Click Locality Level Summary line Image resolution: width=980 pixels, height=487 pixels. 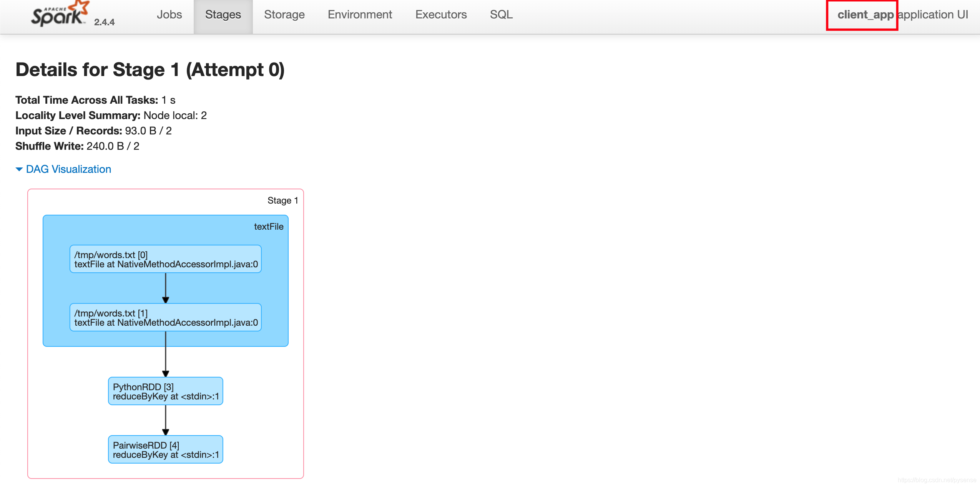[x=111, y=116]
